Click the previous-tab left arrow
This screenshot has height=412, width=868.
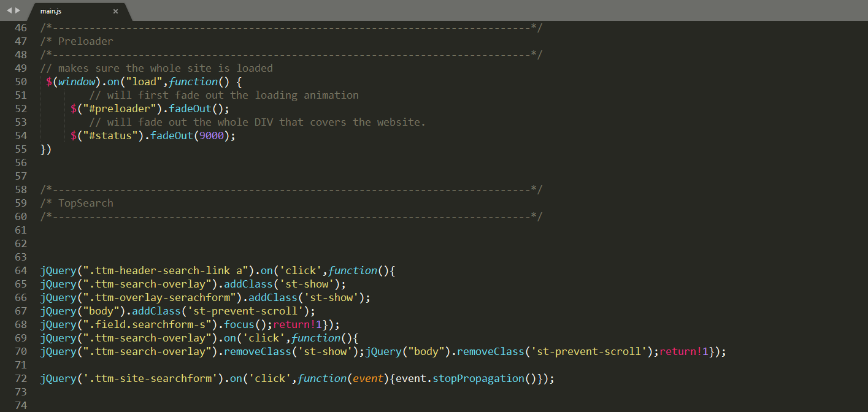pyautogui.click(x=9, y=10)
